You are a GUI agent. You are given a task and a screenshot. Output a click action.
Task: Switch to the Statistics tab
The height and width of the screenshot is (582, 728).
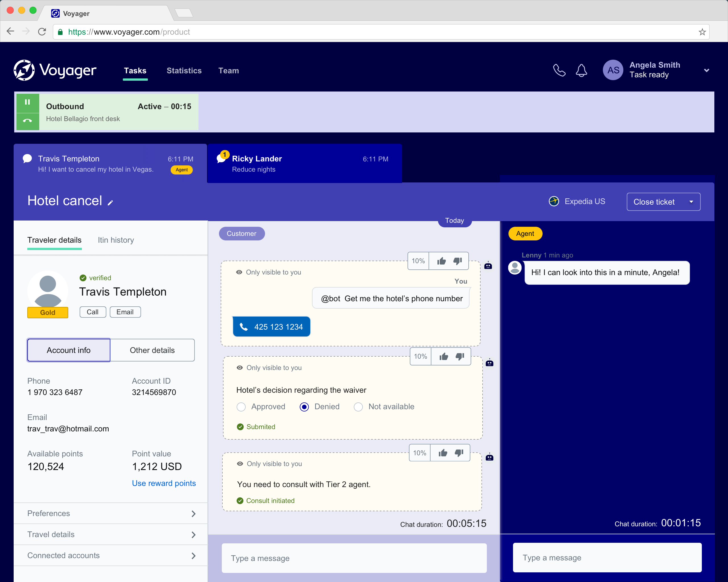[184, 70]
